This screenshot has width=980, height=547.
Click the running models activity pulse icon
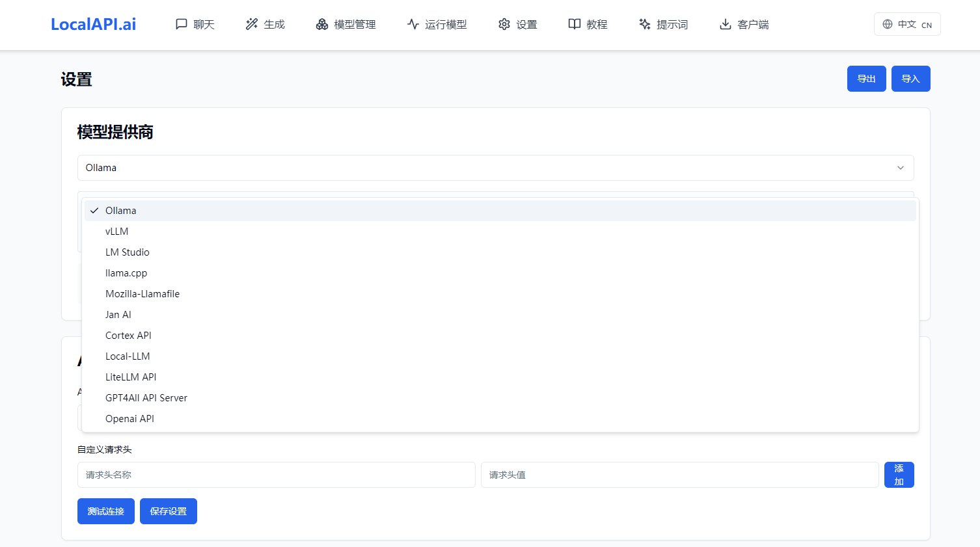pos(413,24)
